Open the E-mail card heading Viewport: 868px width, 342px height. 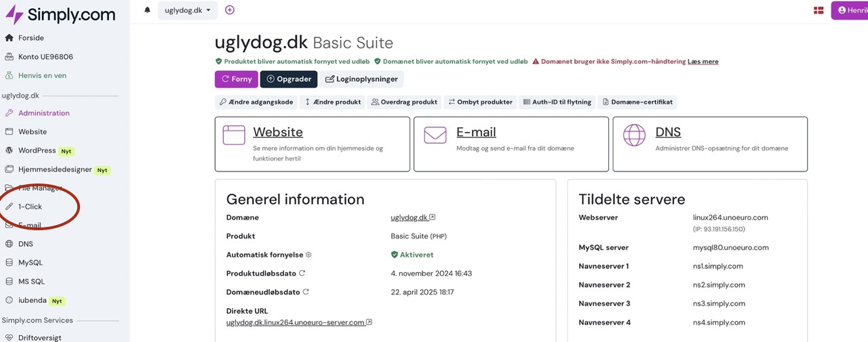point(476,132)
